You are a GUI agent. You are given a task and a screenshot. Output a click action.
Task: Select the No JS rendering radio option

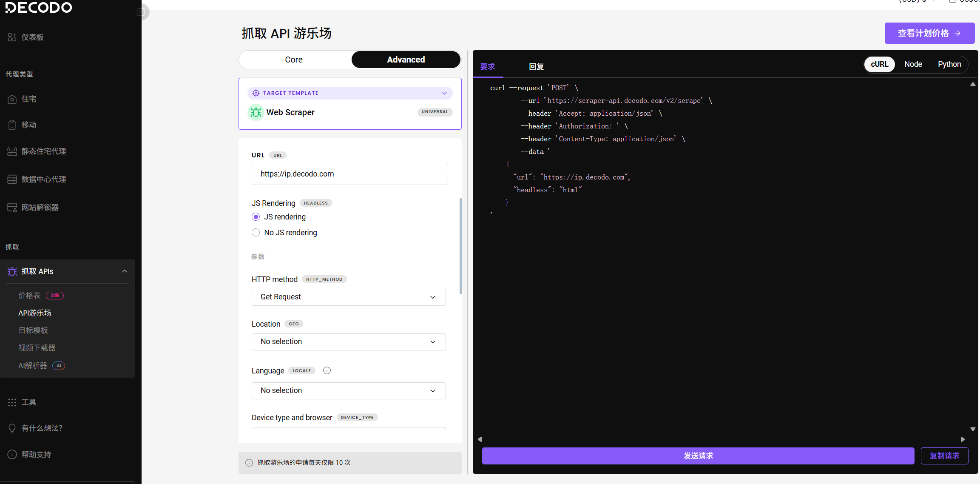coord(256,233)
